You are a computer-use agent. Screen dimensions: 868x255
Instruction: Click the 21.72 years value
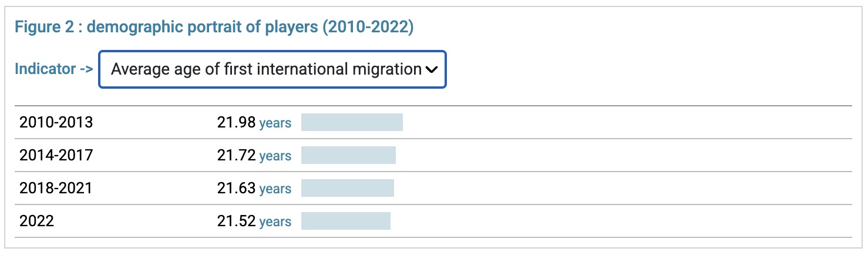254,156
